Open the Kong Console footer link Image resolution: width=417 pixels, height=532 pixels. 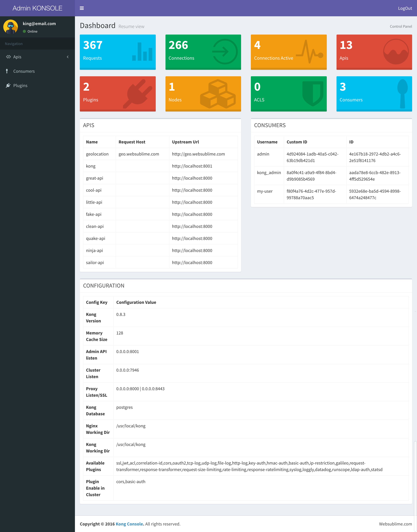129,524
